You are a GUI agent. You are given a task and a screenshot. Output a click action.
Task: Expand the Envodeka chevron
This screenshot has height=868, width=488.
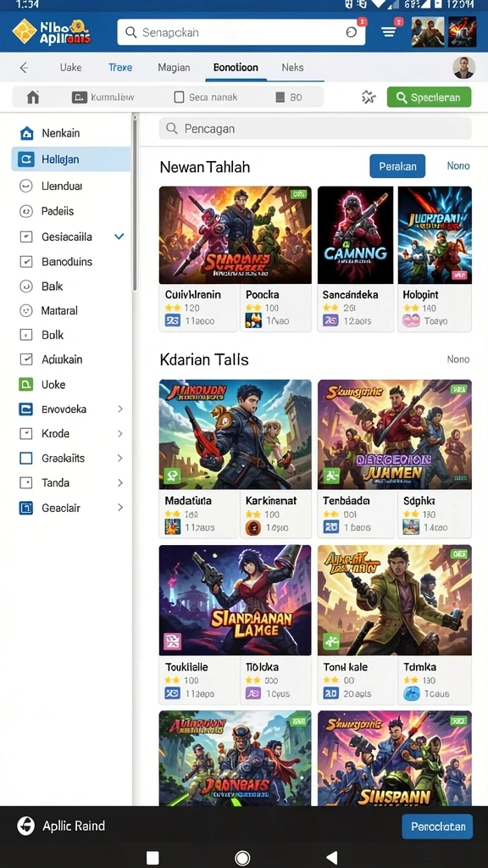pos(120,409)
